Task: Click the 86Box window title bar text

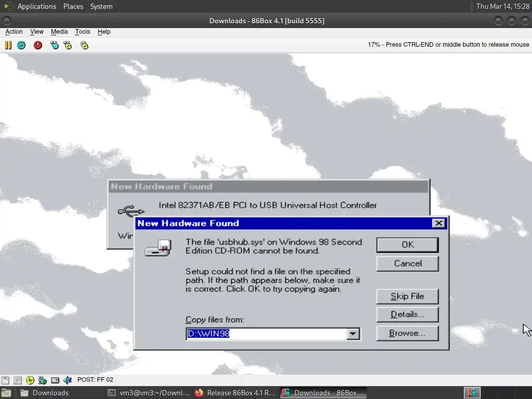Action: [267, 21]
